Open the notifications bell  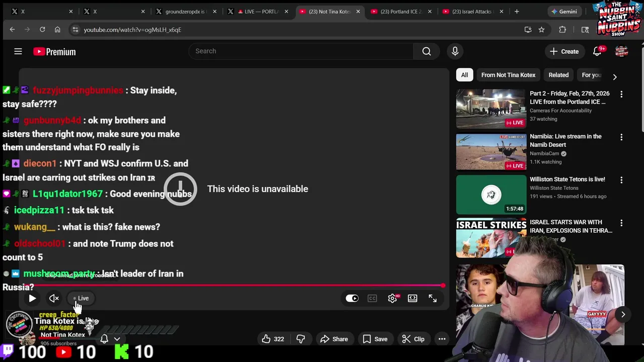[597, 51]
